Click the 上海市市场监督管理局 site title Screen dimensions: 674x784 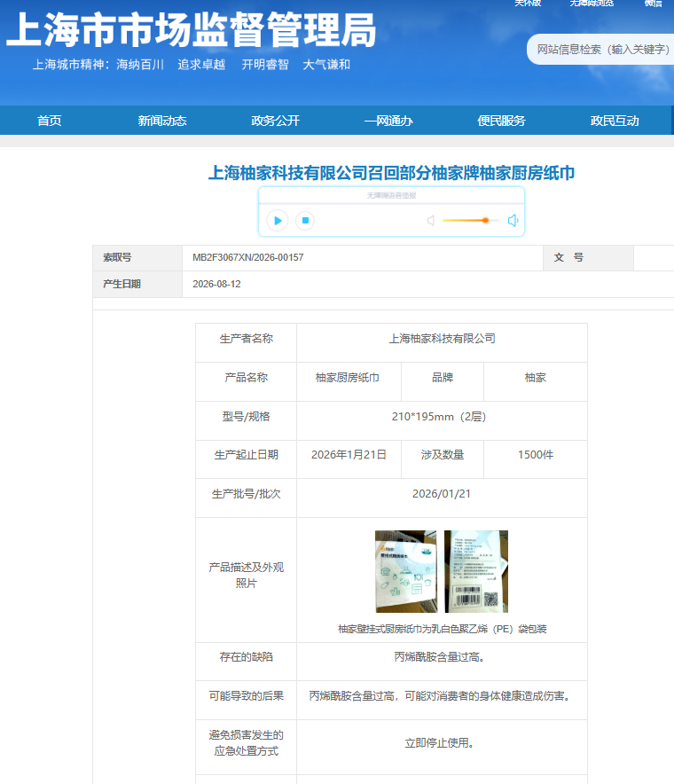191,30
